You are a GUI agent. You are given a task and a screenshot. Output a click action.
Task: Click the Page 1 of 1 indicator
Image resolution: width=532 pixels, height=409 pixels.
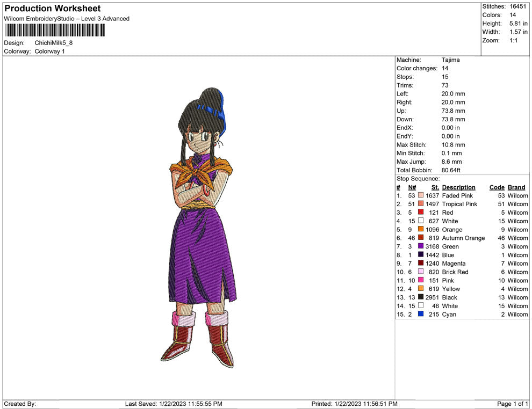pyautogui.click(x=512, y=403)
